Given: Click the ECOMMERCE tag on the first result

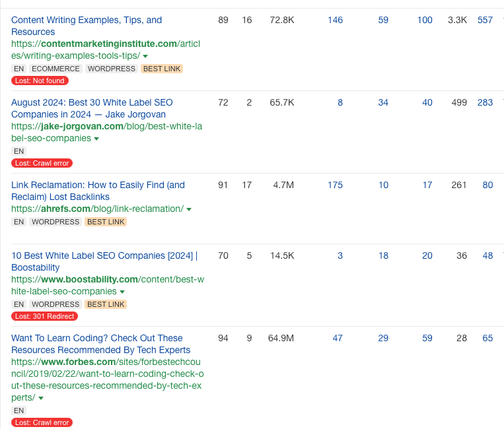Looking at the screenshot, I should (x=55, y=69).
